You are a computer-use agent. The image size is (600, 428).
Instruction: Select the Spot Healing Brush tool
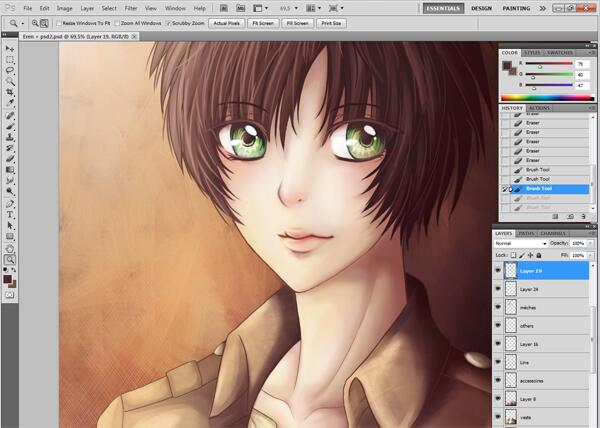pos(10,116)
